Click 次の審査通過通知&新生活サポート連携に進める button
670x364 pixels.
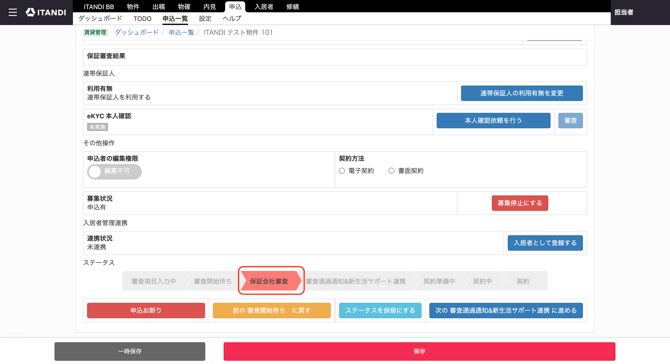(x=506, y=311)
